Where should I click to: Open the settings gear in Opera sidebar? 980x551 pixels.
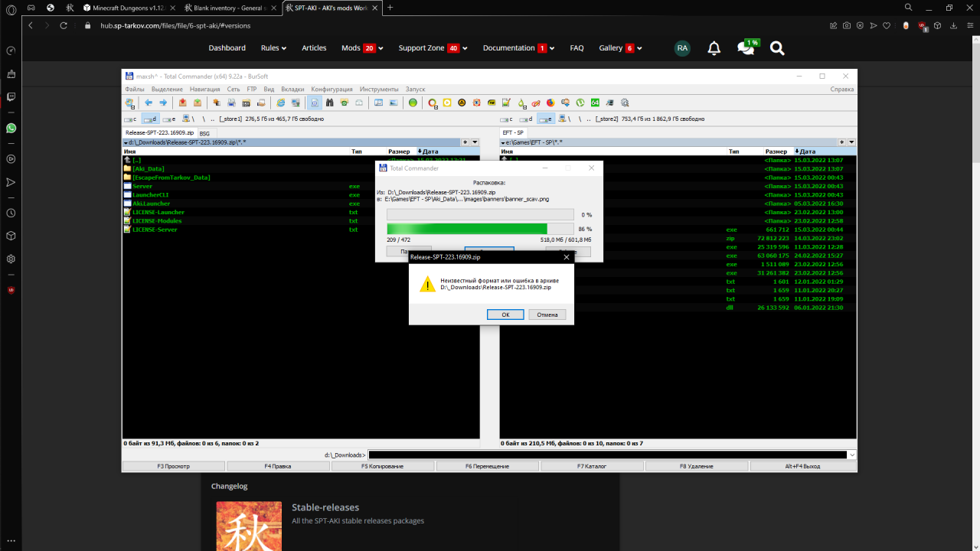pos(11,259)
